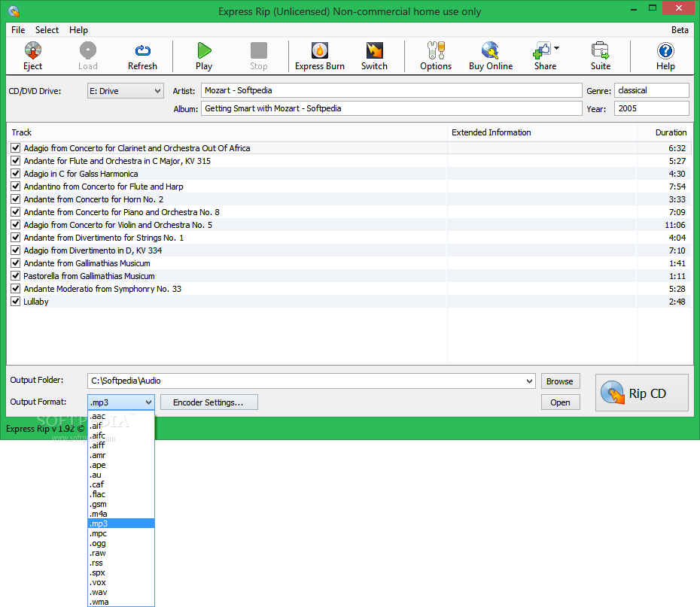Click into the Album text field

[x=391, y=108]
